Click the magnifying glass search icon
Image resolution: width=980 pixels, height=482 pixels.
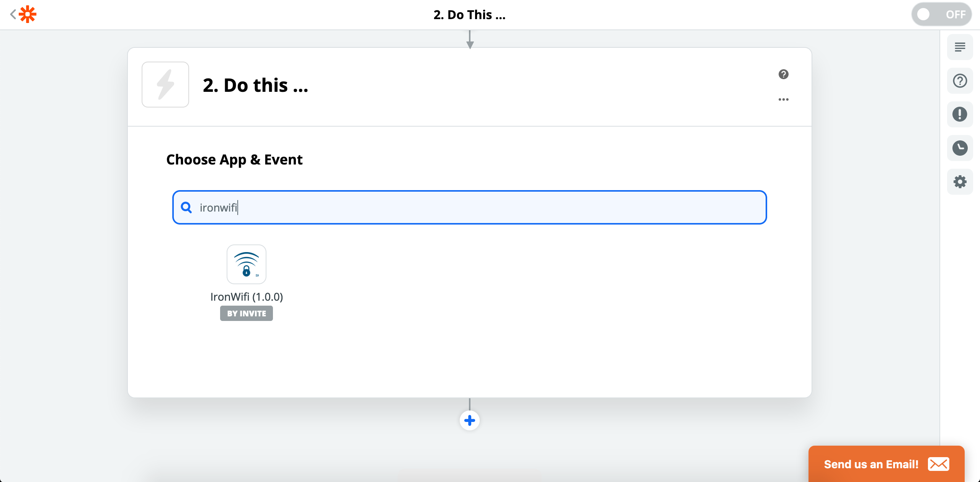coord(186,207)
